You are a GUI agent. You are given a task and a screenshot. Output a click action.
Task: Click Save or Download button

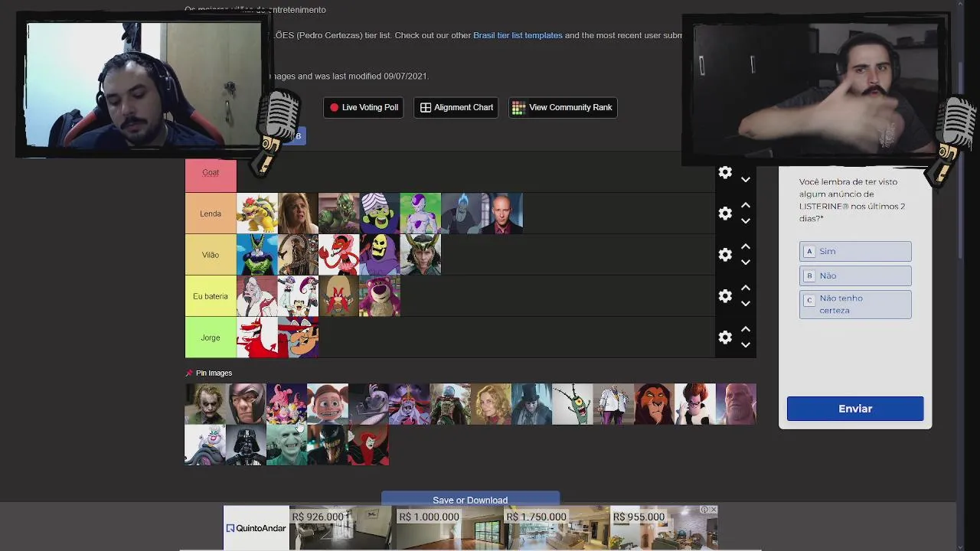coord(470,499)
